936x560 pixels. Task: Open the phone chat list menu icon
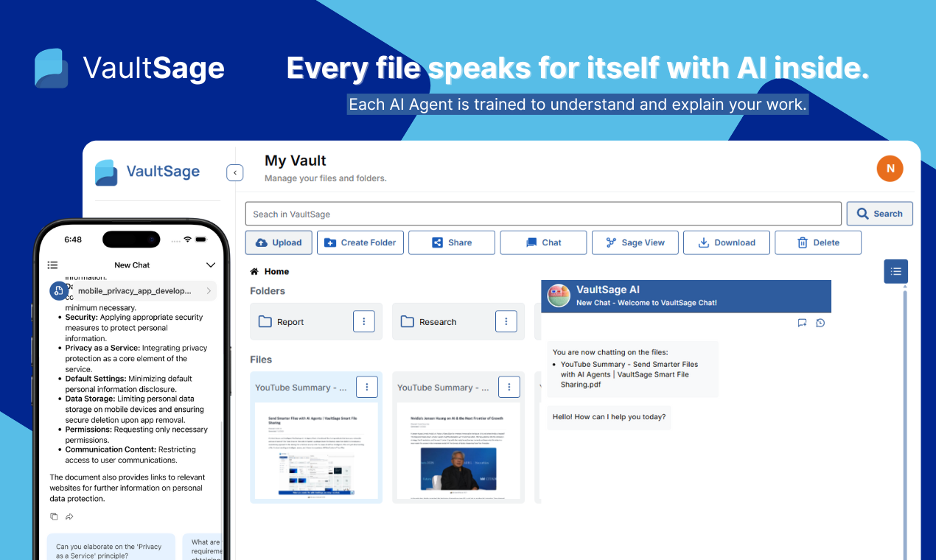point(52,265)
